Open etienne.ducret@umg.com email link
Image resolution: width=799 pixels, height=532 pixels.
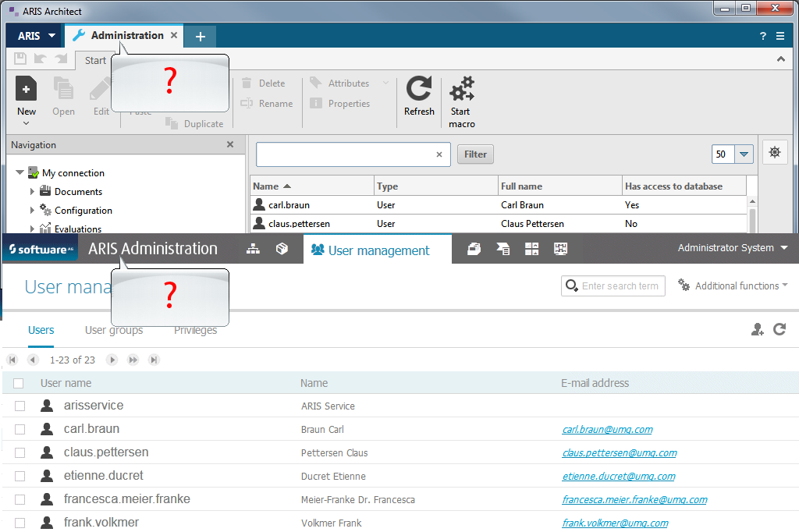(619, 476)
